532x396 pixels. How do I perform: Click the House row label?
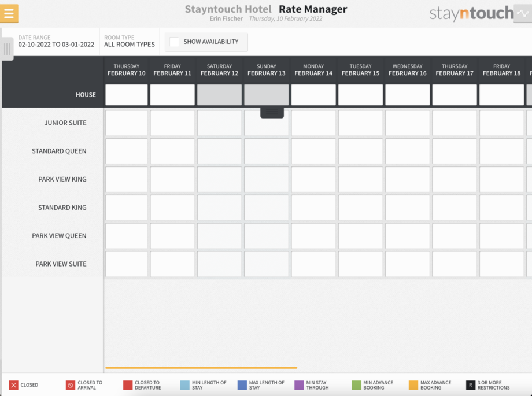(x=86, y=95)
